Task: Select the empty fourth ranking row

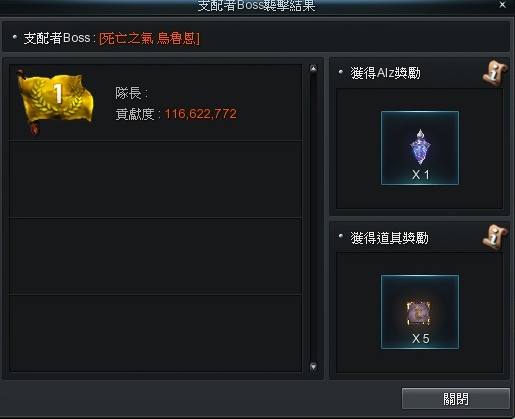Action: [x=156, y=333]
